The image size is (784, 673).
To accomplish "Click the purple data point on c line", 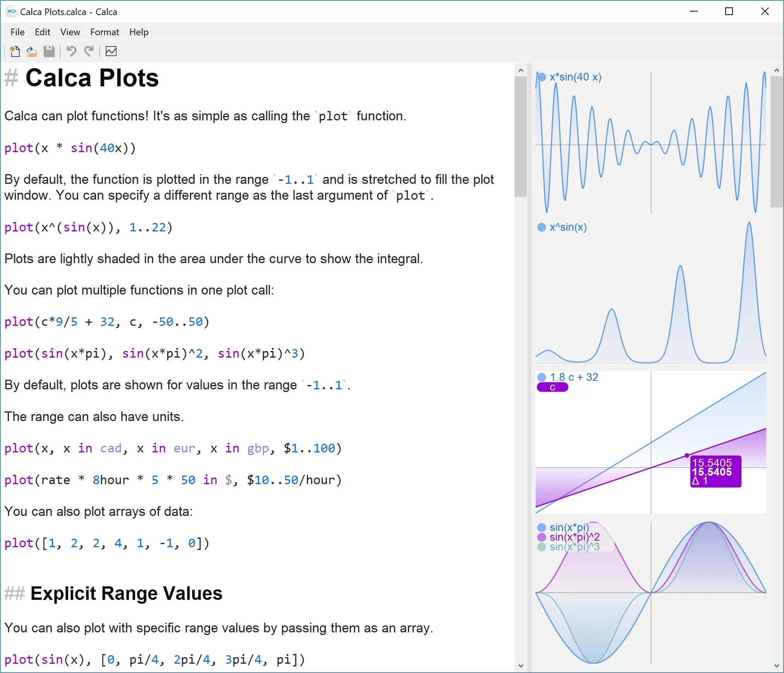I will pyautogui.click(x=687, y=456).
